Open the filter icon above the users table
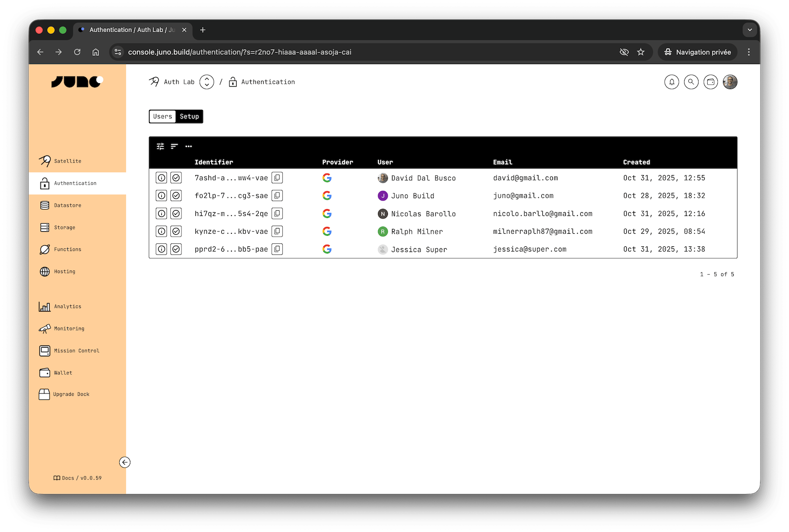This screenshot has height=532, width=789. click(x=160, y=146)
